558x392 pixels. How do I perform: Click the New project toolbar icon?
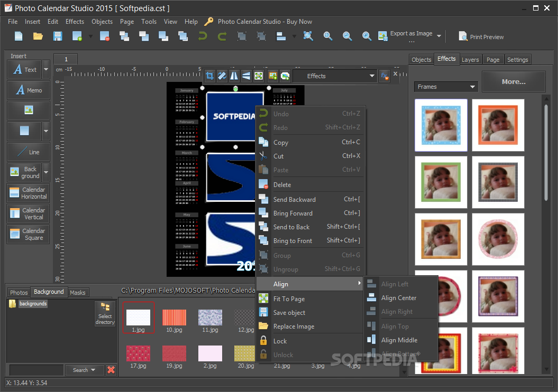click(19, 36)
